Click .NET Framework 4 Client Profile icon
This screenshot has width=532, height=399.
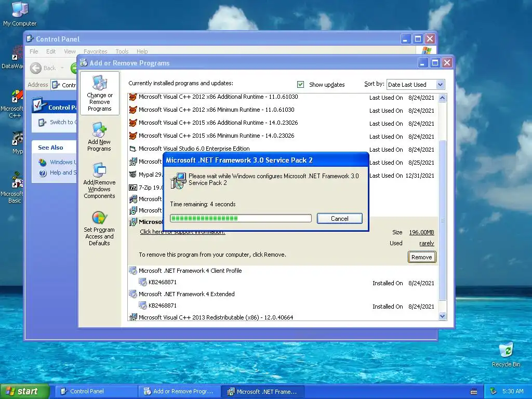point(132,271)
